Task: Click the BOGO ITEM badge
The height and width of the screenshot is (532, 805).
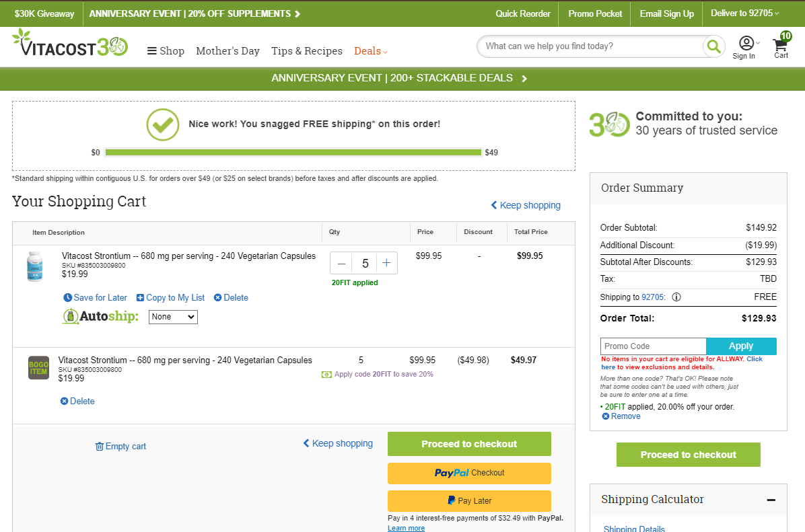Action: 38,368
